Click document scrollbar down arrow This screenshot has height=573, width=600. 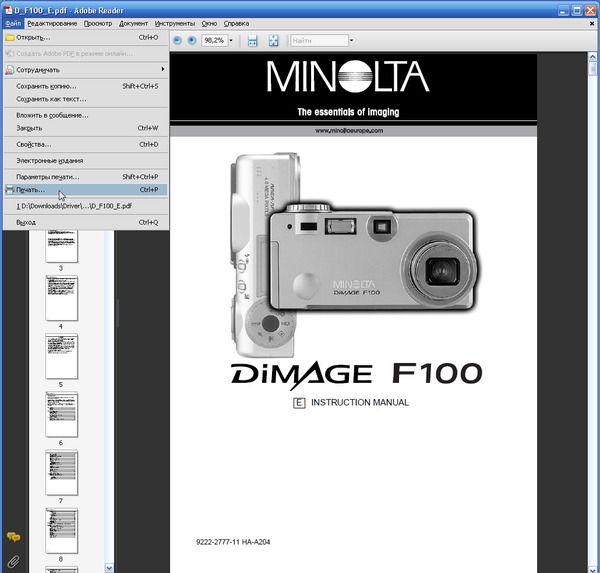tap(592, 570)
